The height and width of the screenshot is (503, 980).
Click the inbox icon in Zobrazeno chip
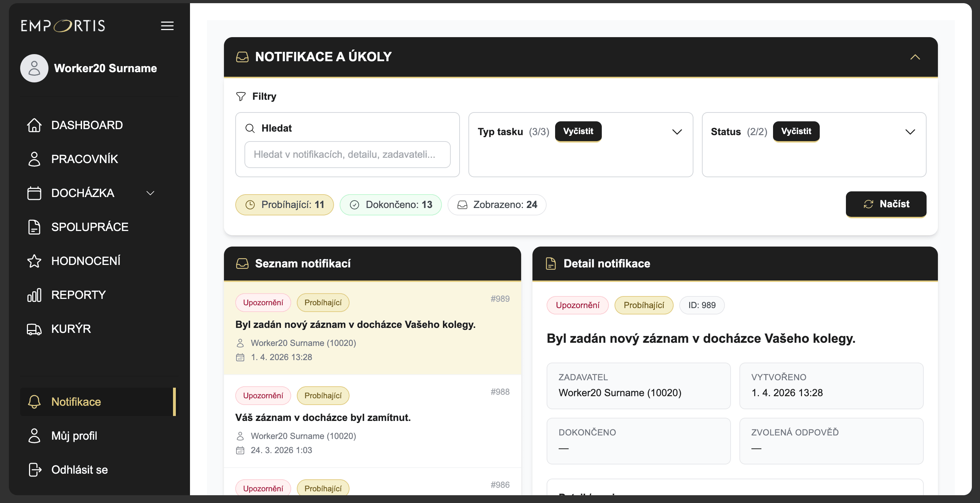[462, 205]
